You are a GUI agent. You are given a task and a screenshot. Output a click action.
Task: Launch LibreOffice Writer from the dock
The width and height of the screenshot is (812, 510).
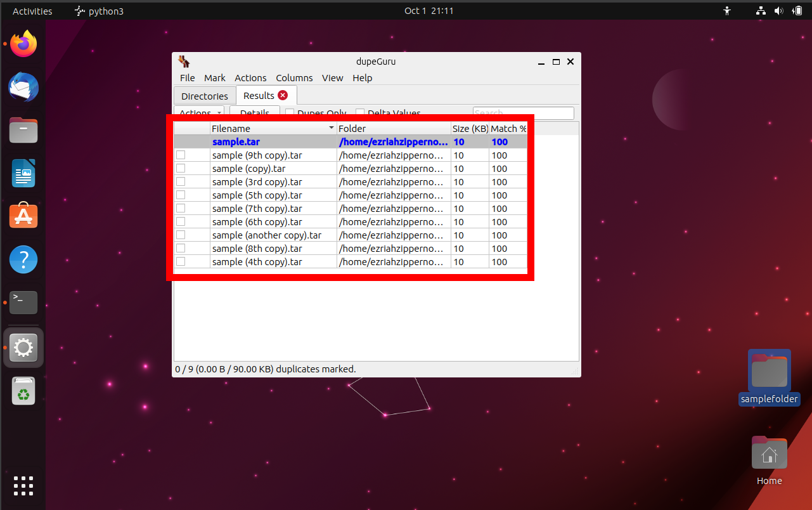point(23,173)
